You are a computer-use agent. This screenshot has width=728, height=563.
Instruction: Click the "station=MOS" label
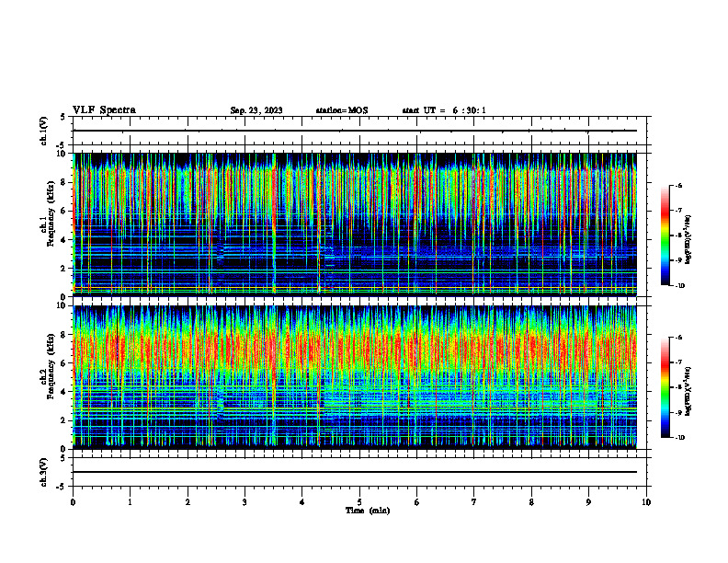pos(342,110)
